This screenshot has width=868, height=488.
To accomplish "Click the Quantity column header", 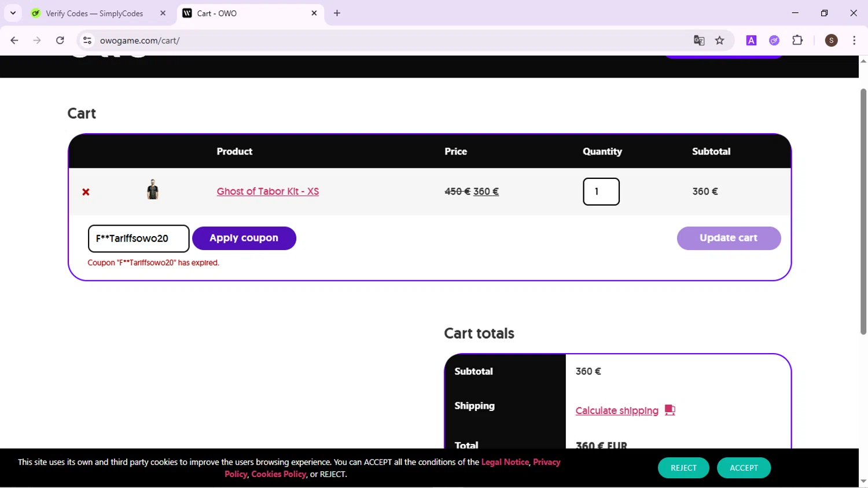I will click(602, 152).
